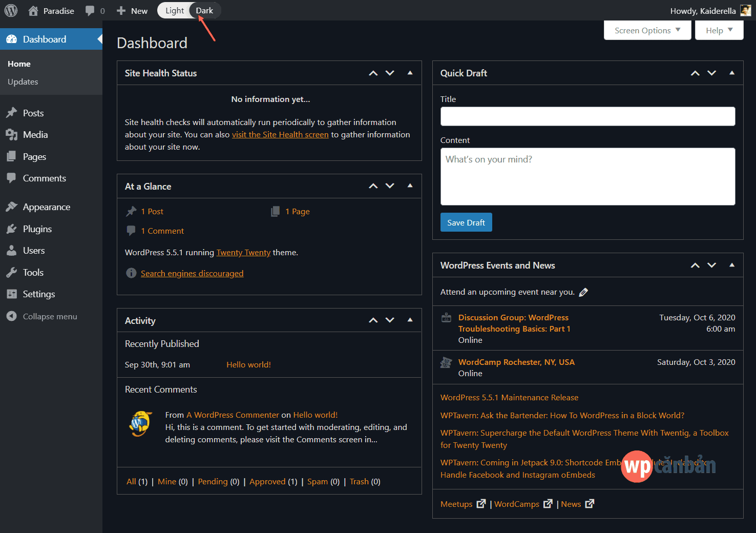Filter comments by Pending
The image size is (756, 533).
tap(213, 482)
